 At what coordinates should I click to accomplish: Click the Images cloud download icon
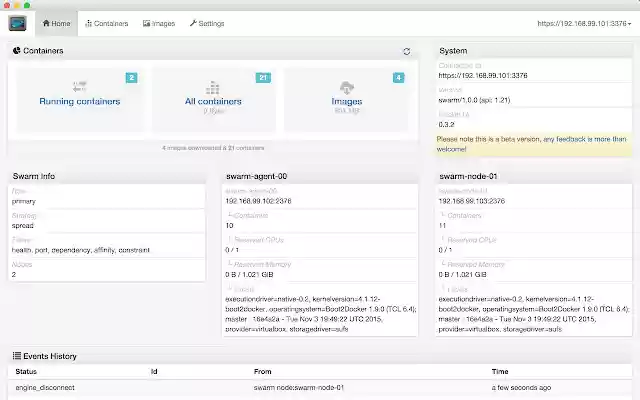coord(347,86)
